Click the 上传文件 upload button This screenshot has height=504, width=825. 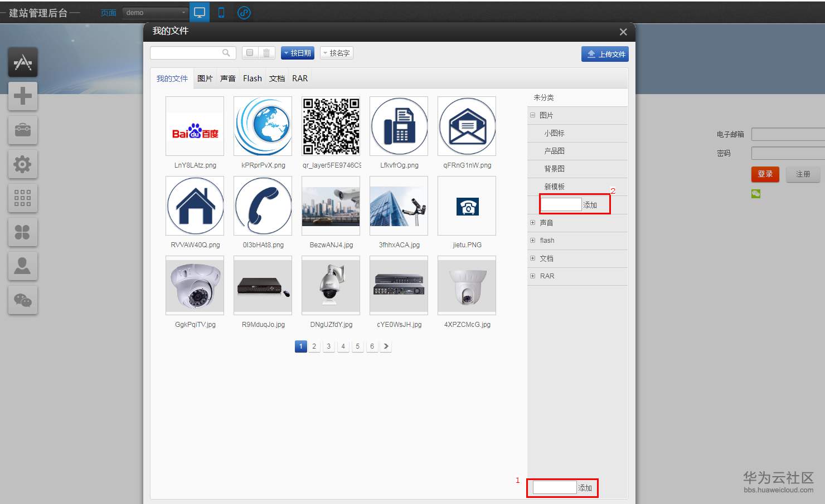point(605,54)
